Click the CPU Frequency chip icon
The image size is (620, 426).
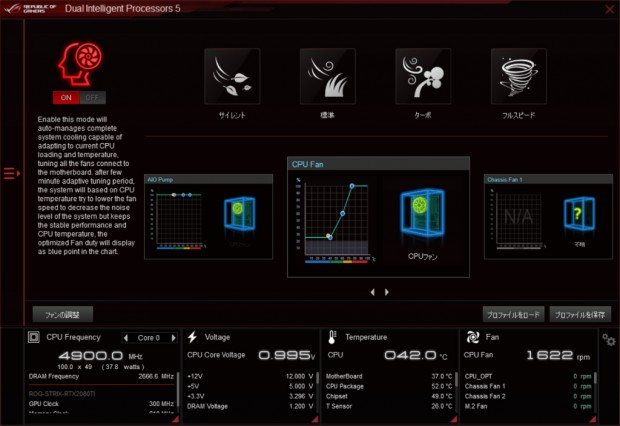pos(34,337)
